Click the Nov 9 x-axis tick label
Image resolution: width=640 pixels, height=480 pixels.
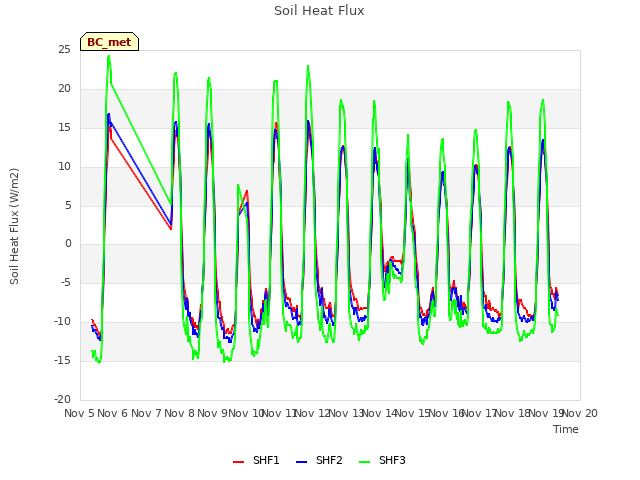[x=212, y=413]
